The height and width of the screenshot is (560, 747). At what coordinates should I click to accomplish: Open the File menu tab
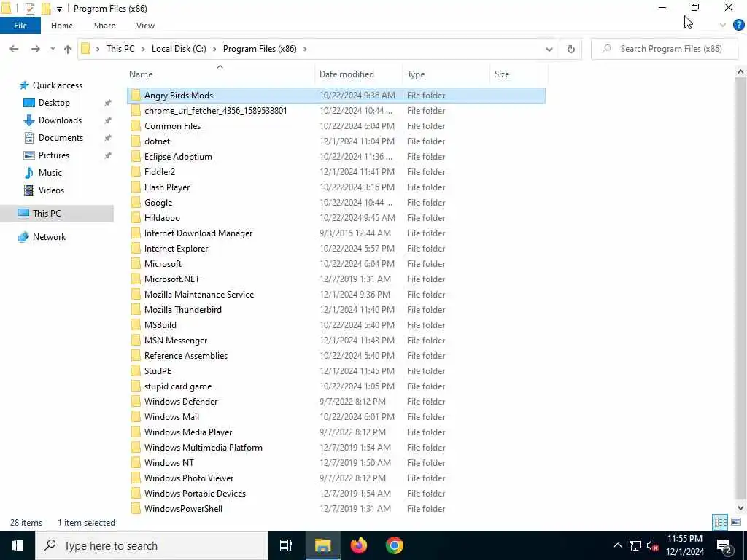click(20, 26)
